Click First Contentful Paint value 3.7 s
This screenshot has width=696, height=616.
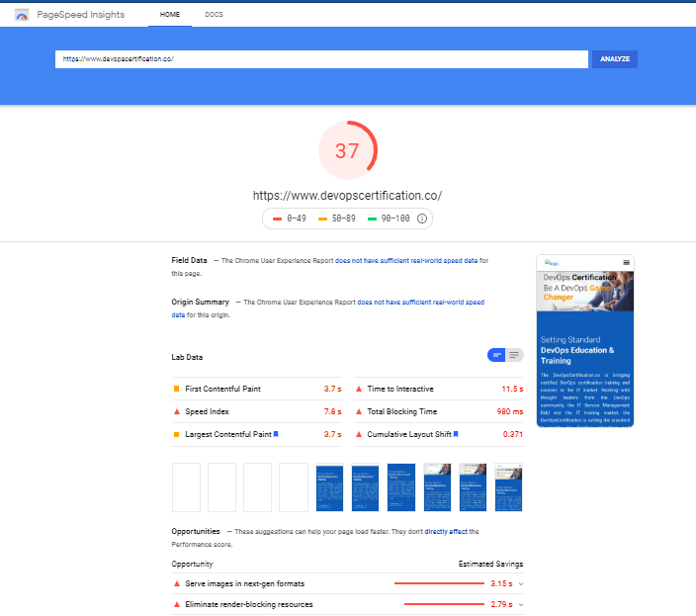[332, 389]
